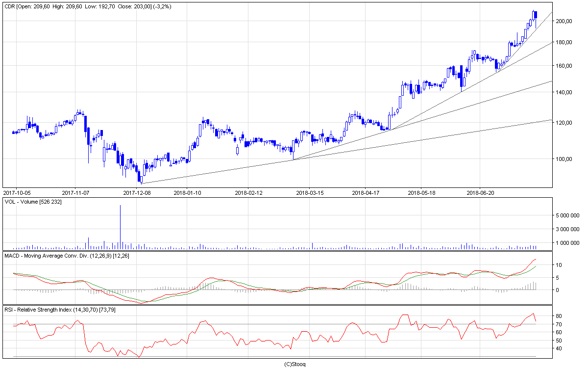The image size is (588, 368).
Task: Click the 2018-01-10 date axis label
Action: [x=188, y=193]
